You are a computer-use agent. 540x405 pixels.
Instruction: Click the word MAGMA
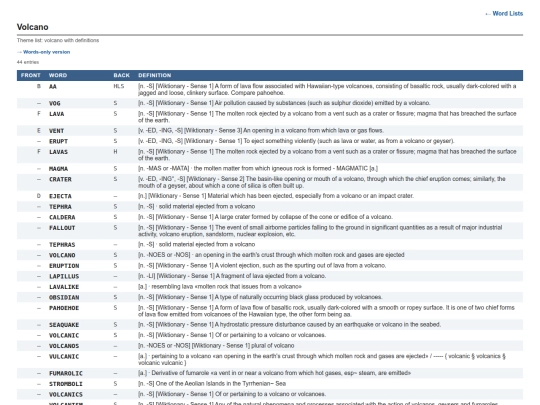tap(58, 169)
